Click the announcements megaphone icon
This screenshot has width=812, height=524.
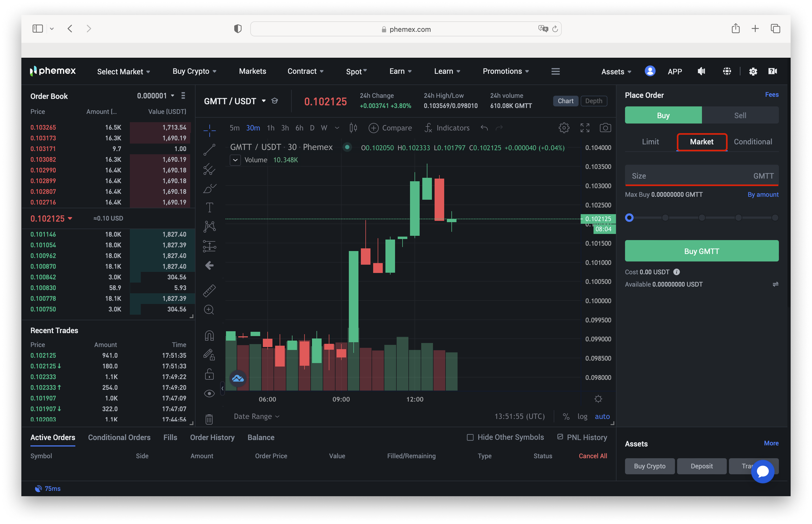pyautogui.click(x=701, y=71)
